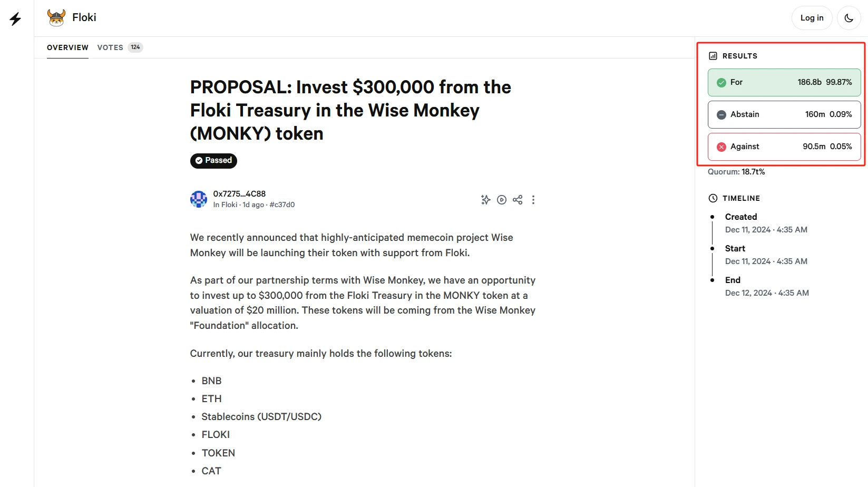Open author address 0x7275...4C88

[x=239, y=194]
